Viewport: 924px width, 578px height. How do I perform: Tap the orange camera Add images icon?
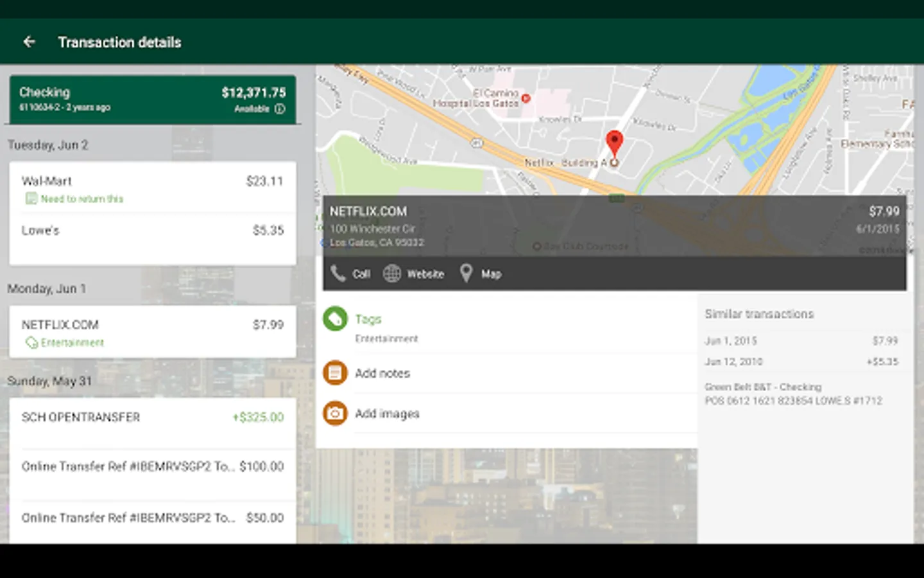pos(335,414)
